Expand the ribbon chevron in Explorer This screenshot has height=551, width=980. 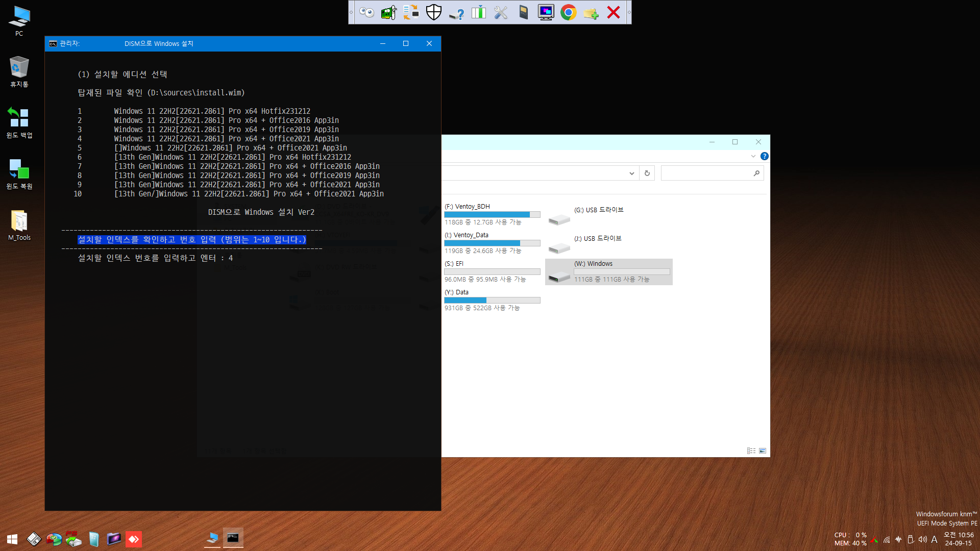point(753,156)
